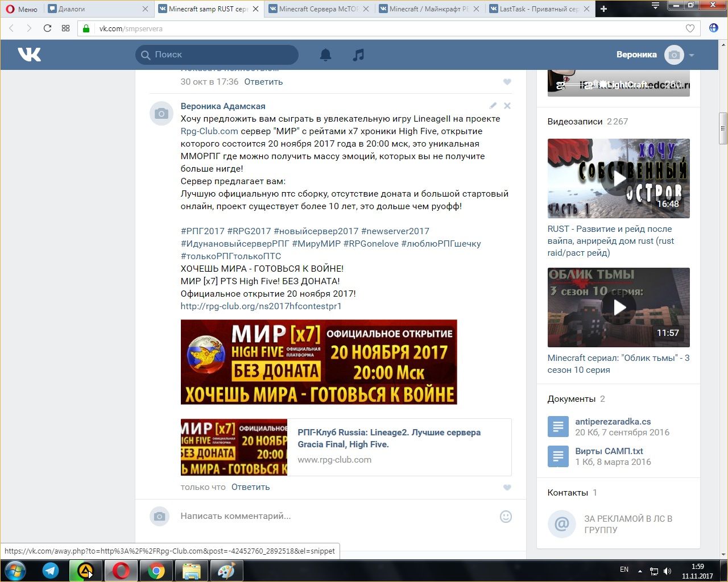Click document icon of antiperezaradka.cs

click(x=558, y=426)
